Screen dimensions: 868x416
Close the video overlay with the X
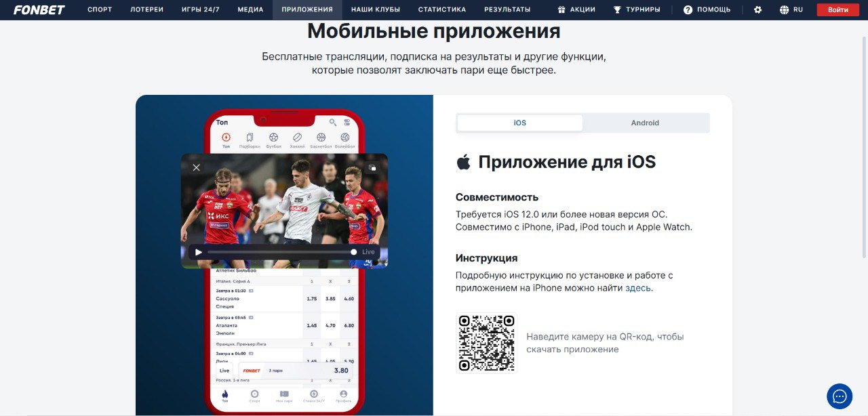tap(196, 167)
